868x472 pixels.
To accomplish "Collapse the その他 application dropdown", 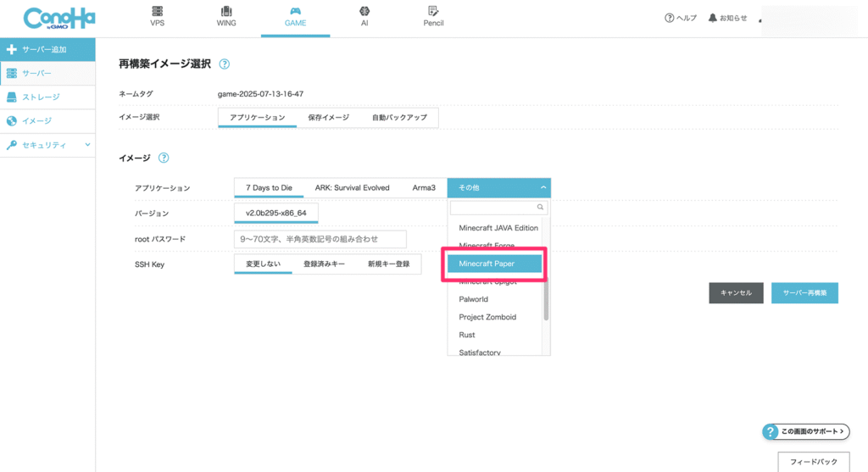I will click(498, 187).
